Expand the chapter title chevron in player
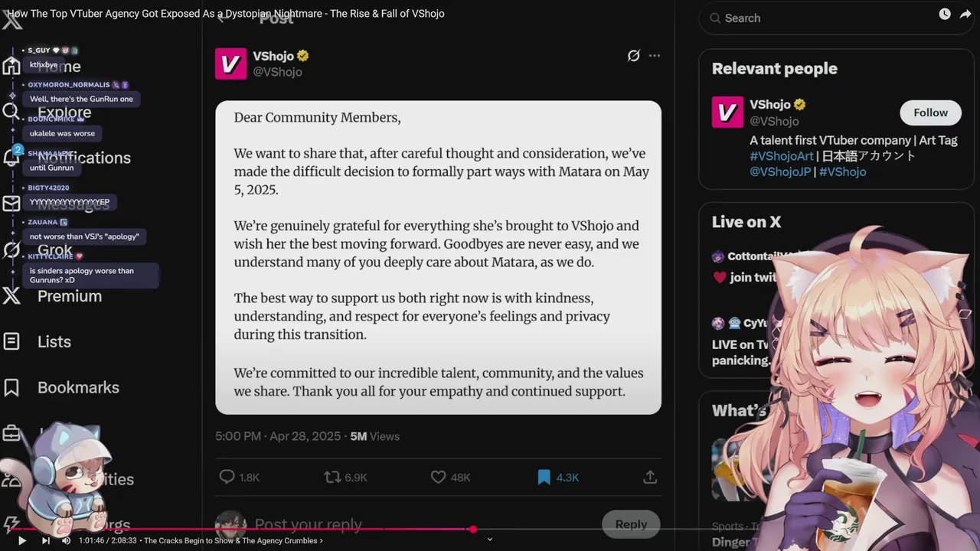The image size is (980, 551). point(321,540)
